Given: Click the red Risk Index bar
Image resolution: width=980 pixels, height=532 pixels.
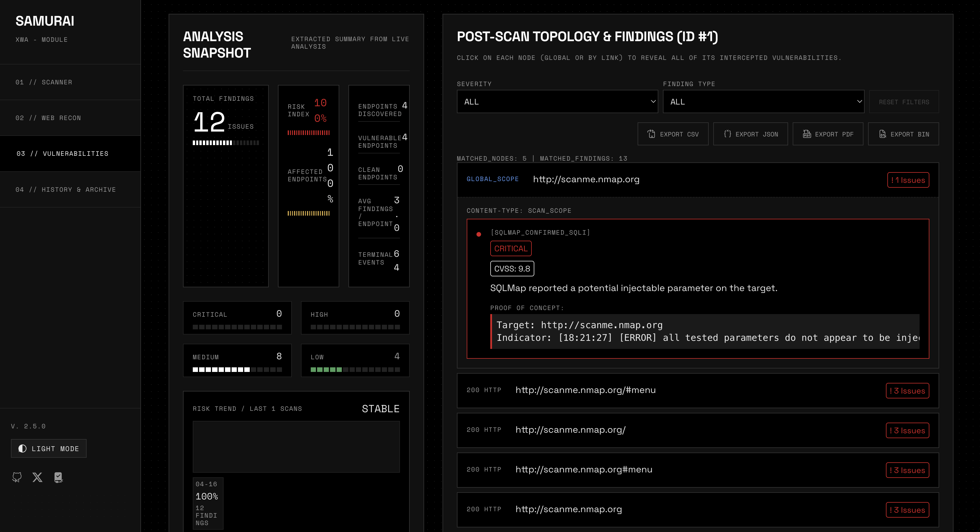Looking at the screenshot, I should pos(308,133).
